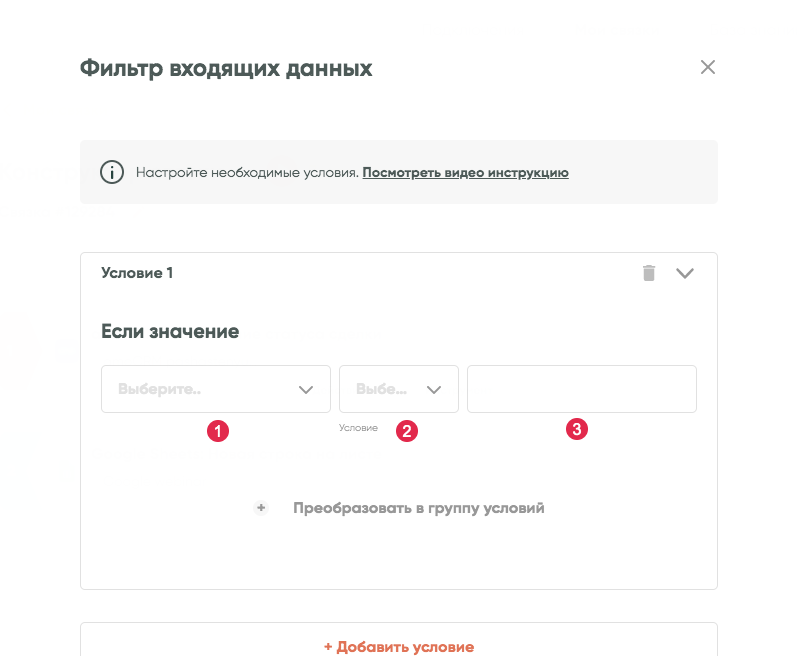Screen dimensions: 797x656
Task: Close the Фильтр входящих данных dialog
Action: (x=708, y=68)
